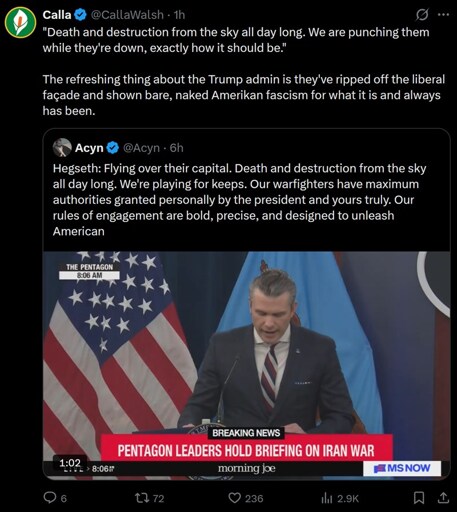The height and width of the screenshot is (512, 457).
Task: Click the Calla display name
Action: [x=57, y=15]
